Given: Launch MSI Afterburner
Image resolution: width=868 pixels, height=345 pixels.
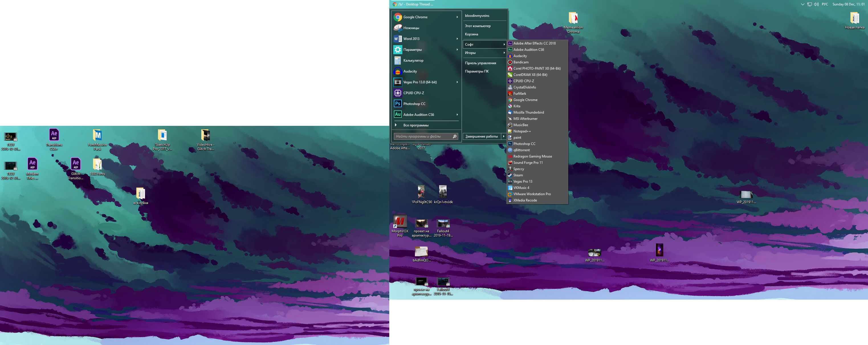Looking at the screenshot, I should tap(537, 118).
